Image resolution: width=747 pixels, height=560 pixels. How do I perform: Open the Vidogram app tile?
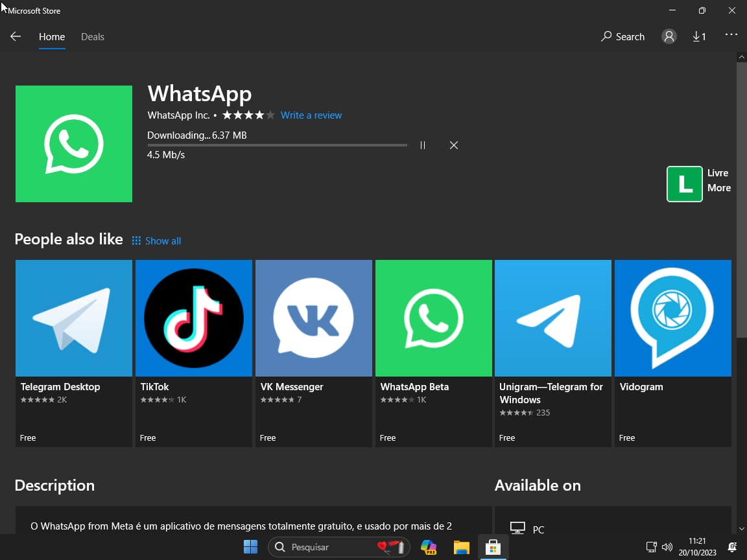click(672, 318)
